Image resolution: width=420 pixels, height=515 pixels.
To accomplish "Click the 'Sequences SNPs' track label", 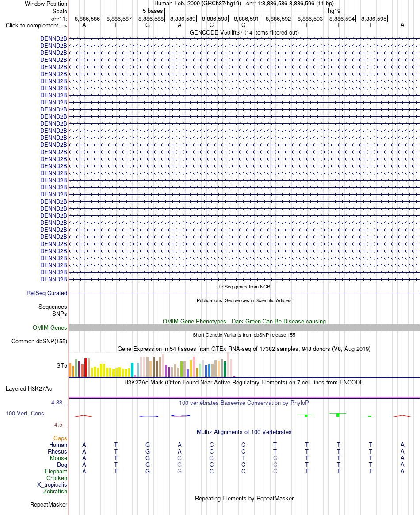I will (x=53, y=311).
